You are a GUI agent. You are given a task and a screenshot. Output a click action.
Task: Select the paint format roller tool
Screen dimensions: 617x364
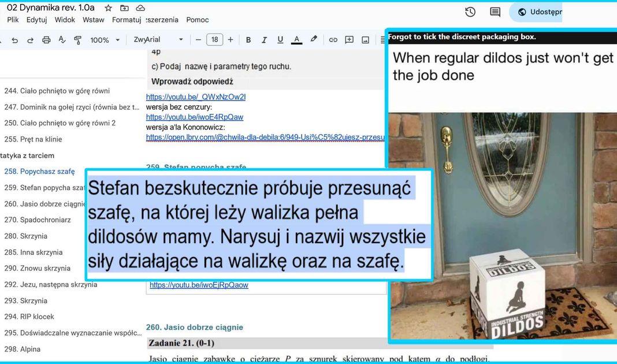[x=78, y=40]
